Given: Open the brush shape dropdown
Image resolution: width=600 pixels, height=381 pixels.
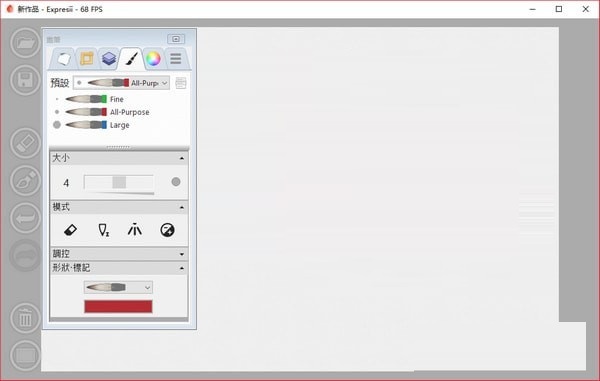Looking at the screenshot, I should (118, 287).
